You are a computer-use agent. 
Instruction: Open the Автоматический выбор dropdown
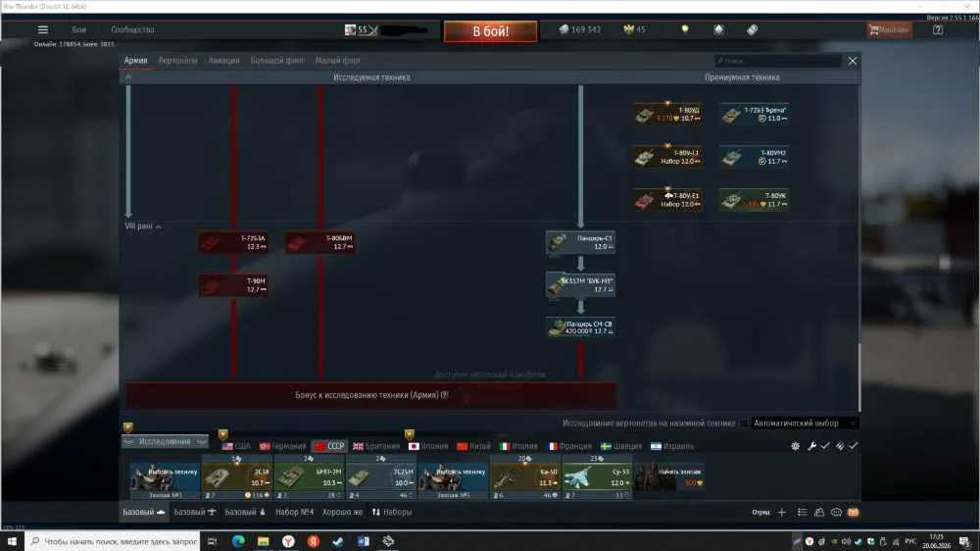pyautogui.click(x=805, y=424)
